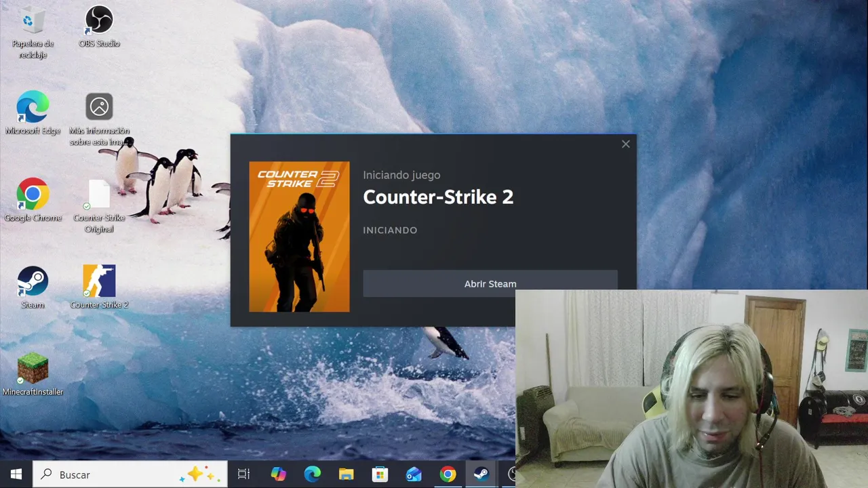Click the magnifier icon in Buscar box

46,474
